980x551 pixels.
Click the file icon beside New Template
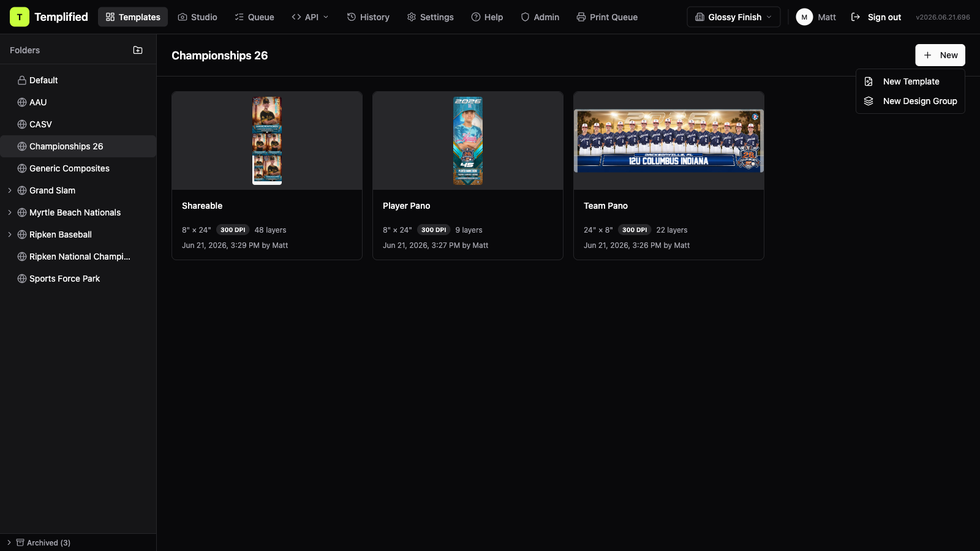869,81
